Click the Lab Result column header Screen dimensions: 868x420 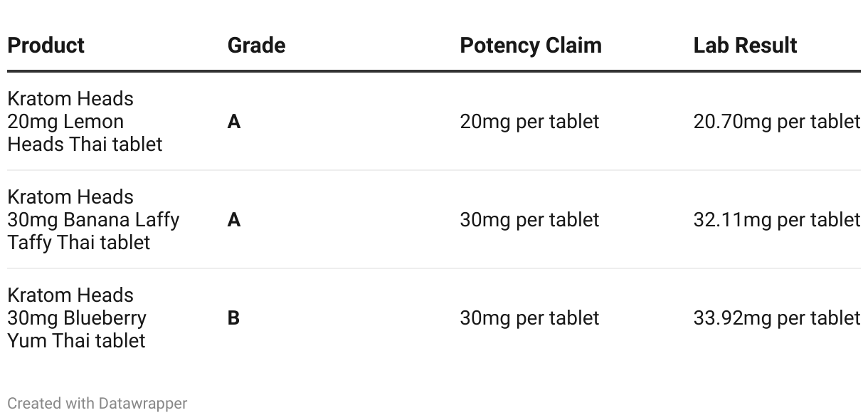(745, 46)
